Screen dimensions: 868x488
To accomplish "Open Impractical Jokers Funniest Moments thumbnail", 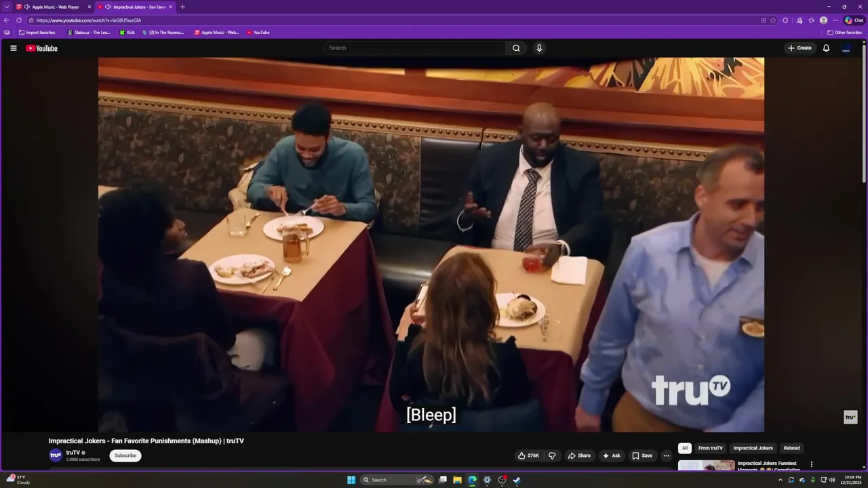I will 706,466.
